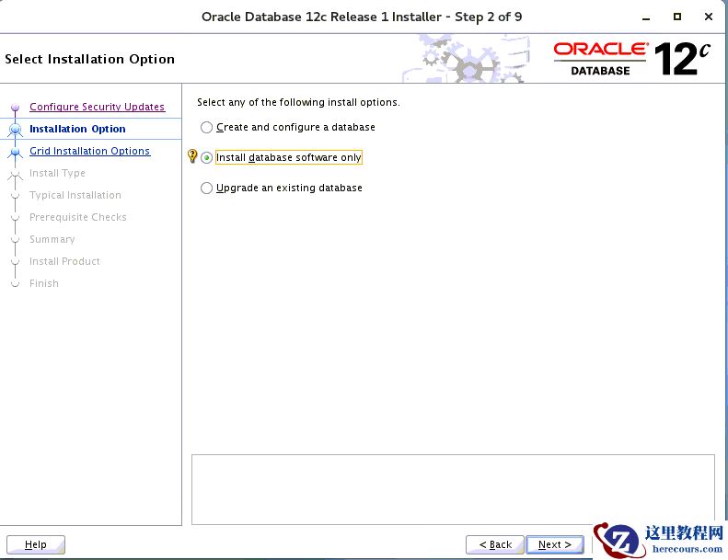This screenshot has height=560, width=728.
Task: Click the 'Select Installation Option' heading
Action: [x=89, y=60]
